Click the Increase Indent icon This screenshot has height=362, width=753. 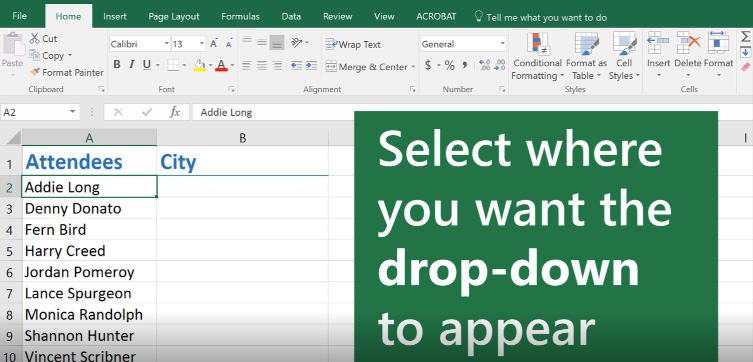pos(312,65)
